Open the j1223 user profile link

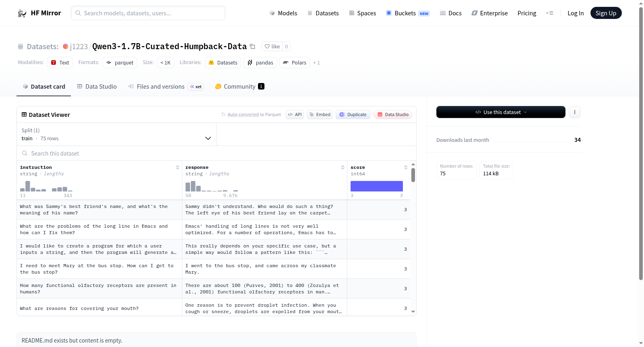(79, 46)
